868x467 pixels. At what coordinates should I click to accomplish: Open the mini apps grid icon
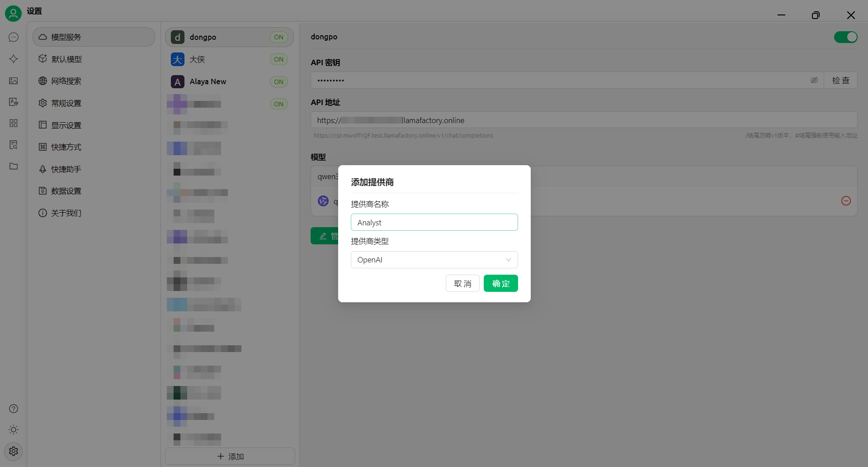tap(13, 123)
